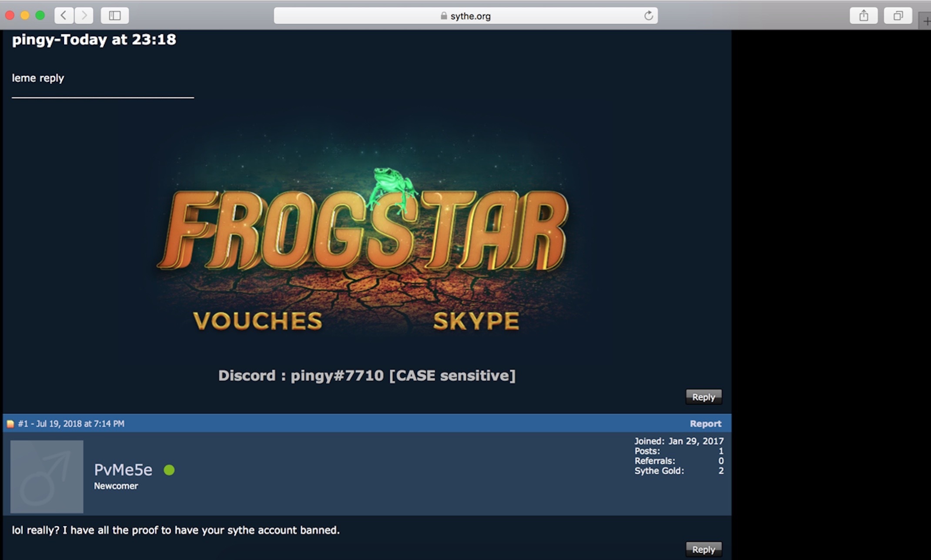Viewport: 931px width, 560px height.
Task: Click PvMe5e's default avatar thumbnail
Action: coord(47,477)
